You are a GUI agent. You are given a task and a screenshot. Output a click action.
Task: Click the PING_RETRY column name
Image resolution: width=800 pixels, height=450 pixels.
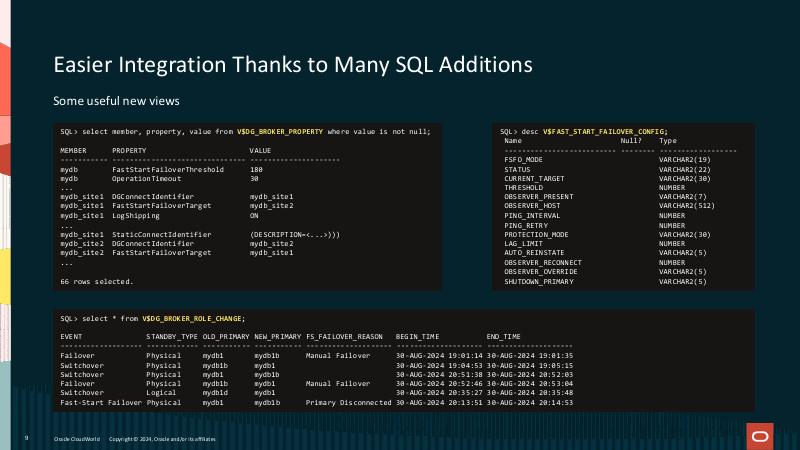(x=526, y=226)
